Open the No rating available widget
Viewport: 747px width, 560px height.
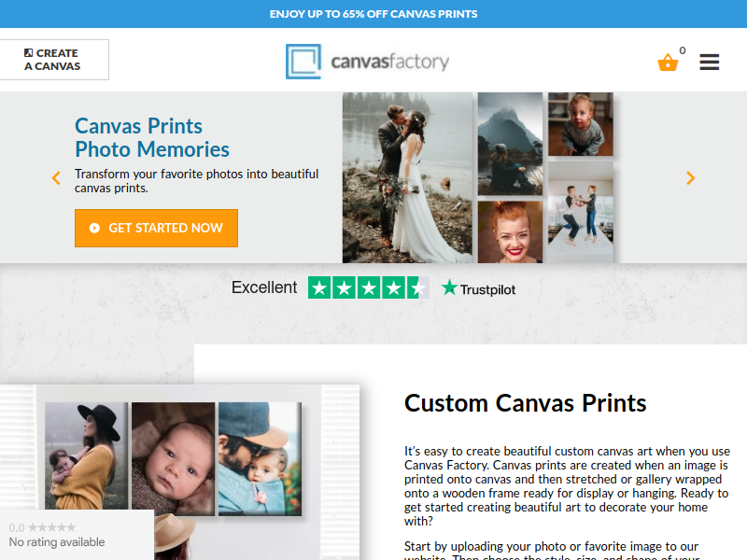[x=77, y=535]
